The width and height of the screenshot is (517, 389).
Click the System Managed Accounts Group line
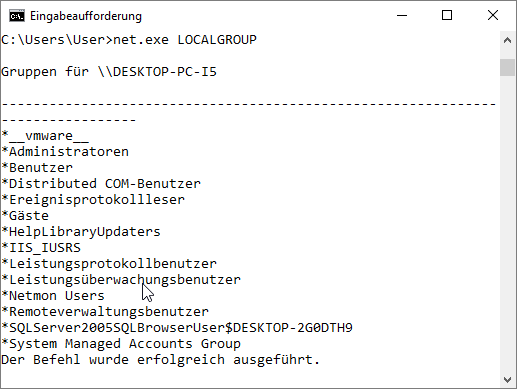121,344
